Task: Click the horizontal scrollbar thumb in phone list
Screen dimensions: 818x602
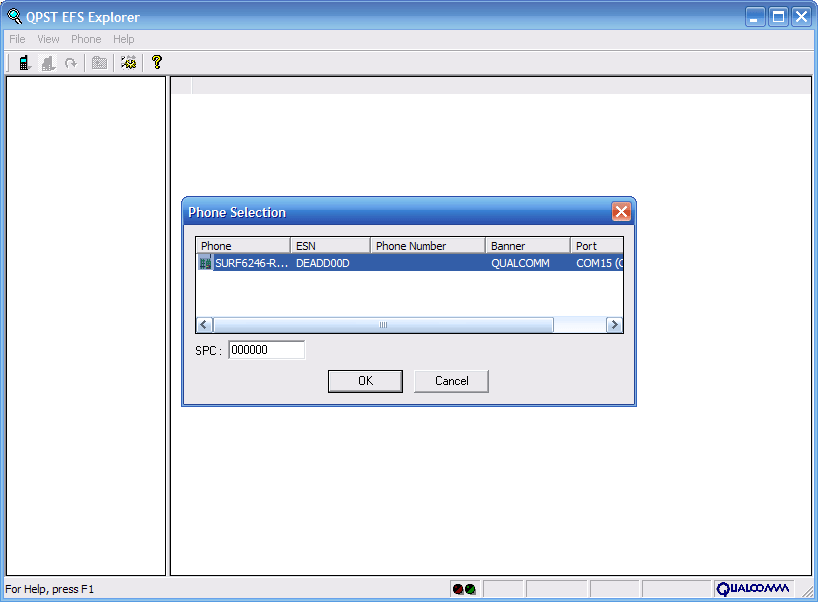Action: 383,325
